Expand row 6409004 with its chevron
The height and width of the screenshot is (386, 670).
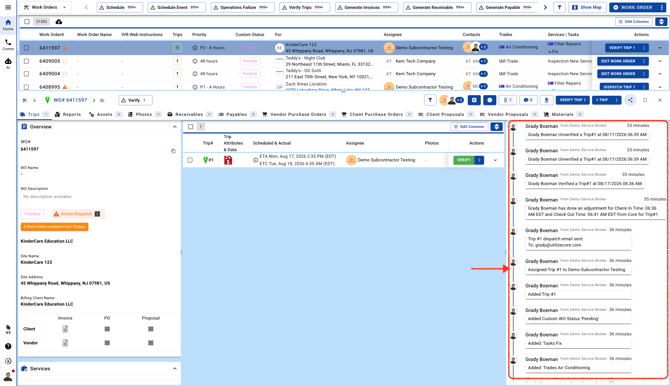660,74
